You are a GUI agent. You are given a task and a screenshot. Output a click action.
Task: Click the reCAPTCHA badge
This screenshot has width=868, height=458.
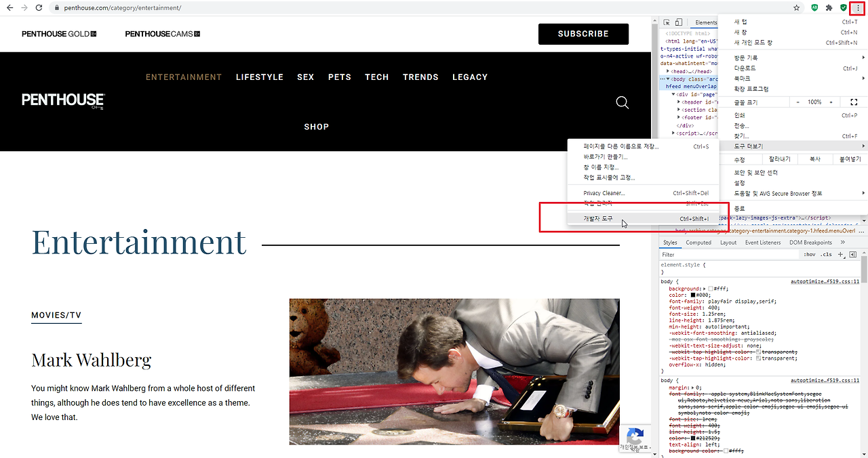click(634, 438)
